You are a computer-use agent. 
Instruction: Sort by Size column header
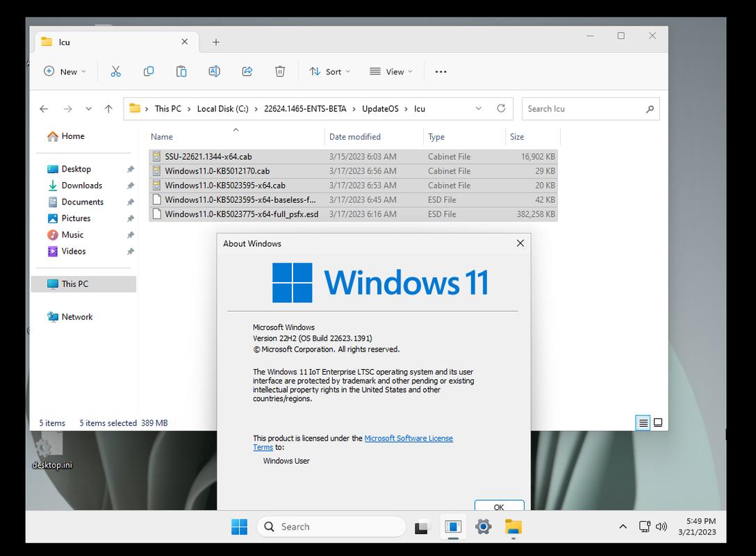click(x=533, y=137)
